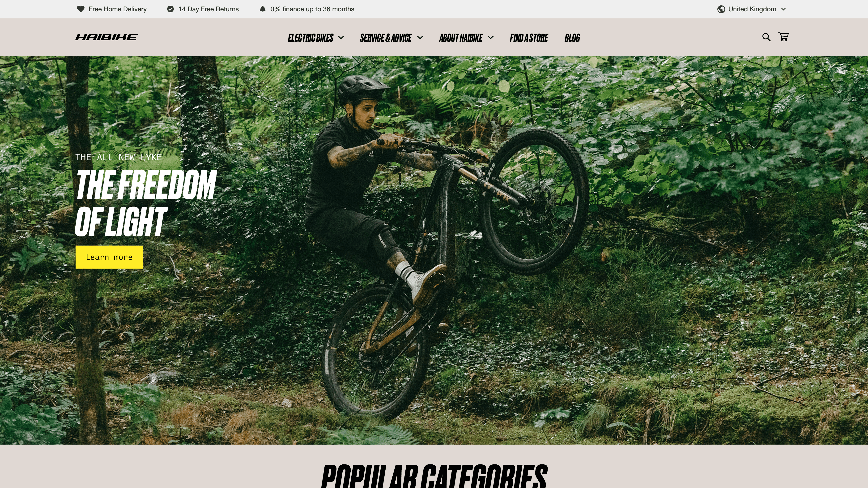Click the Haibike logo
The width and height of the screenshot is (868, 488).
(x=106, y=37)
